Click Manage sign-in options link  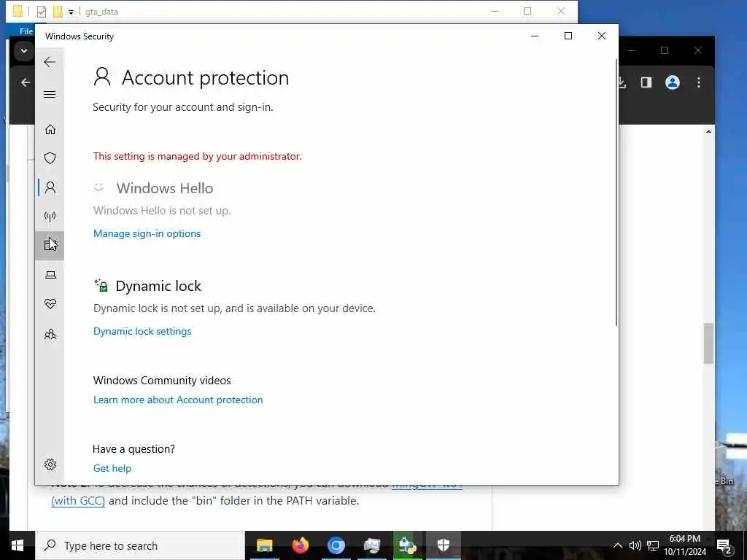coord(147,234)
